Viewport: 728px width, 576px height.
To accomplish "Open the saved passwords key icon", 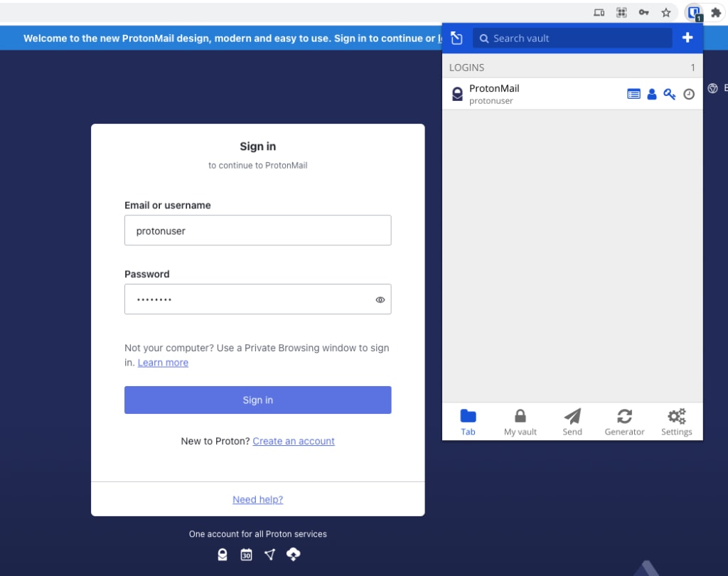I will 643,13.
